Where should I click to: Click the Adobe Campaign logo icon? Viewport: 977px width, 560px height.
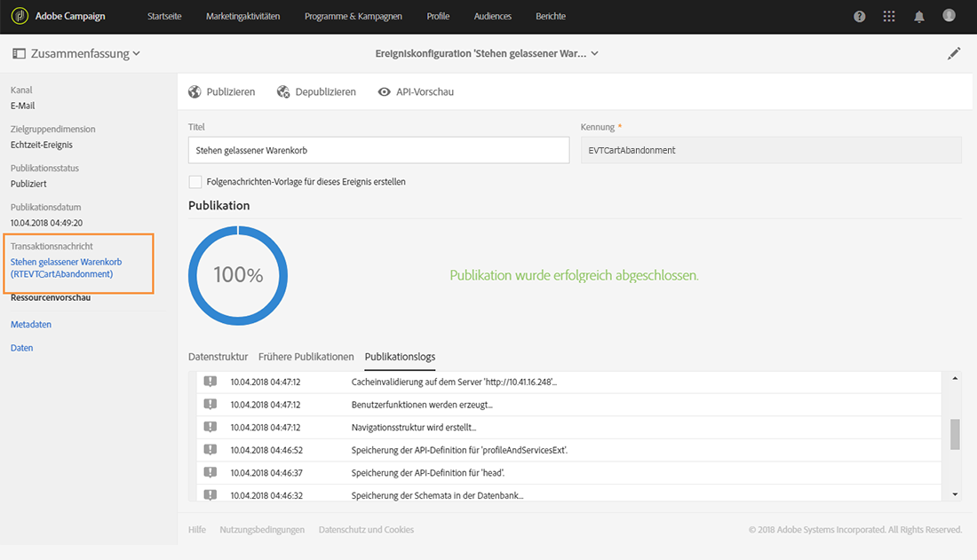click(20, 16)
